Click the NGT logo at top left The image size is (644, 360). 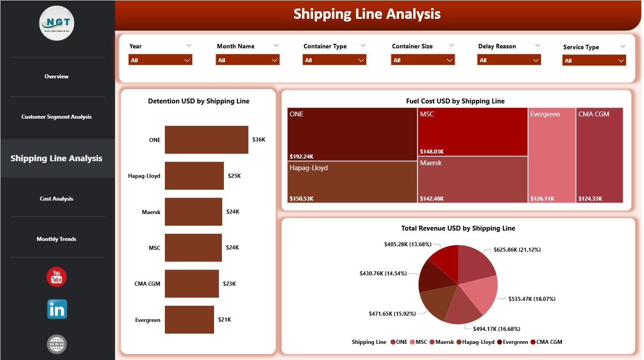(x=56, y=23)
